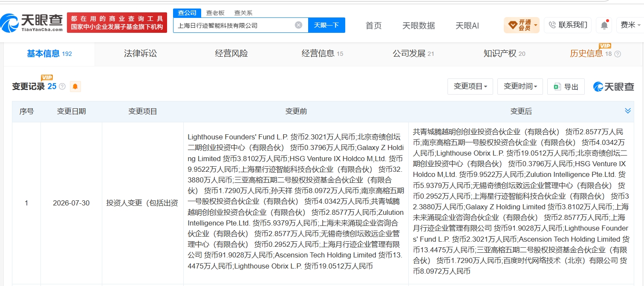
Task: Click the 变更记录 section title
Action: tap(28, 87)
